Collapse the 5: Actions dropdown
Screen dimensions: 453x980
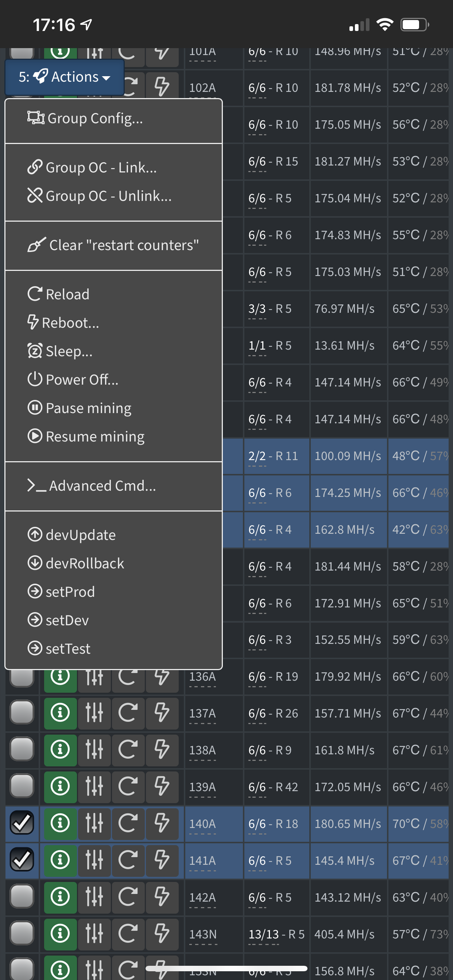pyautogui.click(x=65, y=77)
